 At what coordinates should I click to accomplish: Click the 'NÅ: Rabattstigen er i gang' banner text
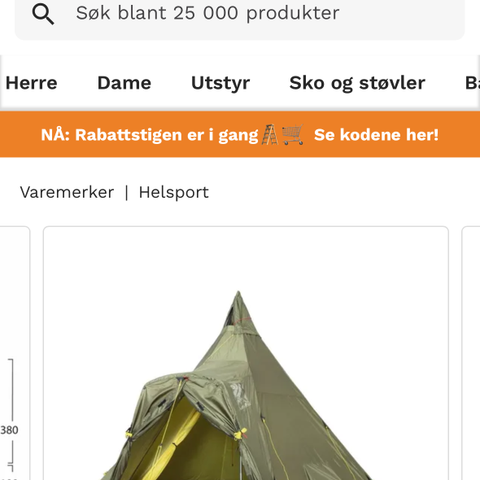[150, 135]
